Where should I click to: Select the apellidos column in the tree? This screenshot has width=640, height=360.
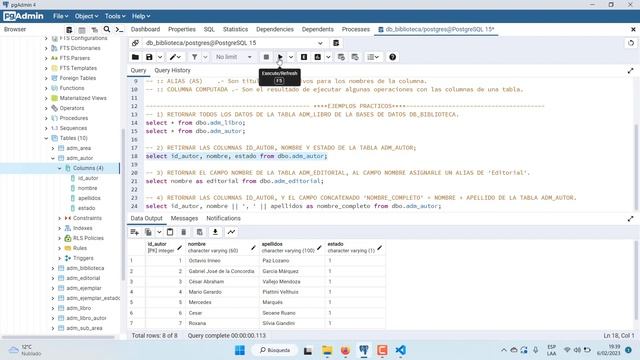click(x=89, y=198)
